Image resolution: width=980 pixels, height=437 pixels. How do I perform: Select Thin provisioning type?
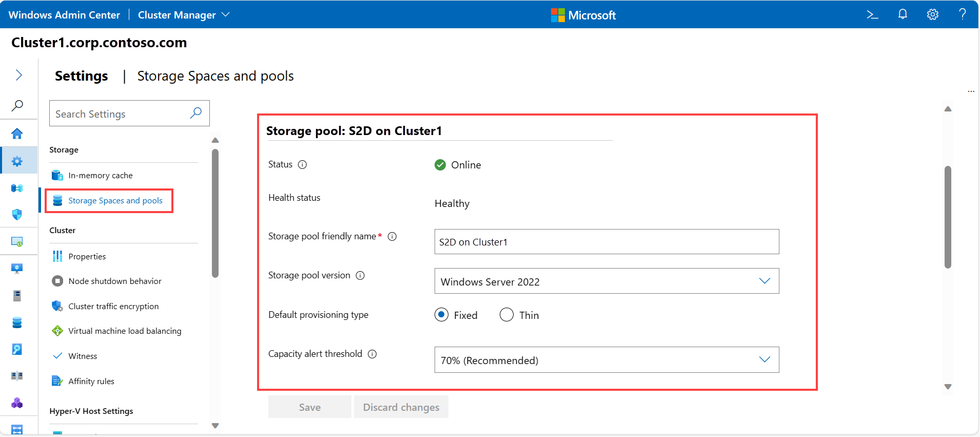pos(506,315)
